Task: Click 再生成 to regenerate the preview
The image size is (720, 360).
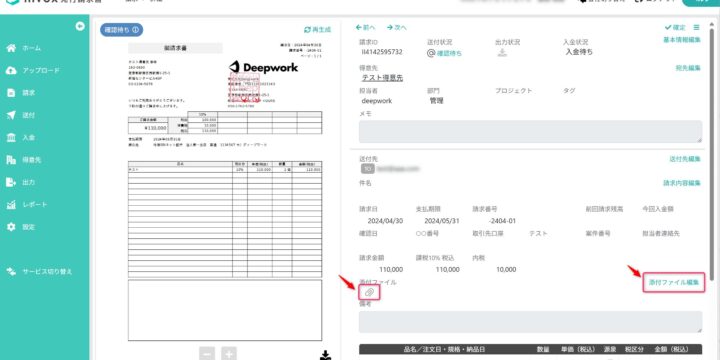Action: (317, 30)
